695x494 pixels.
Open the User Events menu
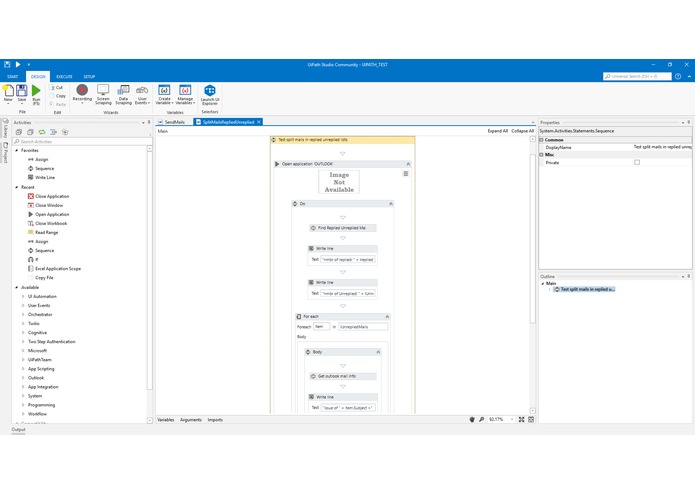coord(142,94)
